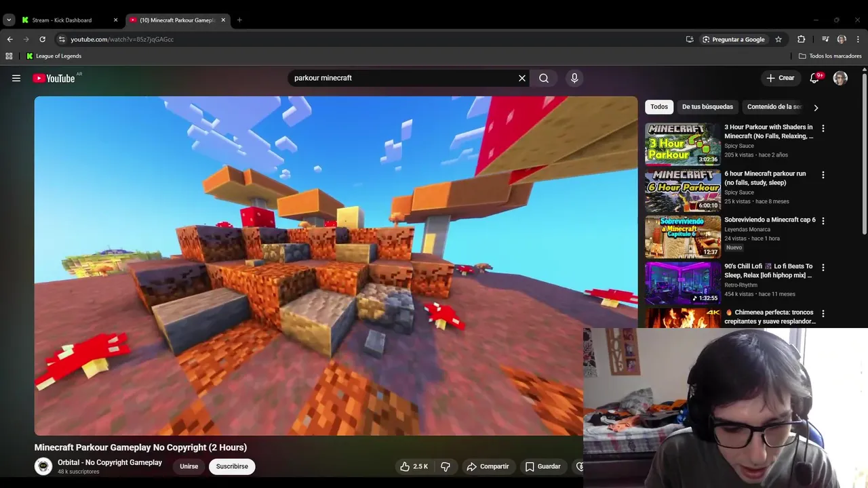Image resolution: width=868 pixels, height=488 pixels.
Task: Open the Chrome three-dot menu
Action: (858, 39)
